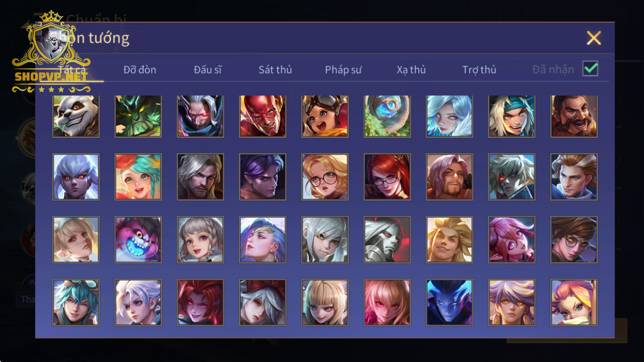Close the hero selection dialog
Image resolution: width=644 pixels, height=362 pixels.
(594, 38)
